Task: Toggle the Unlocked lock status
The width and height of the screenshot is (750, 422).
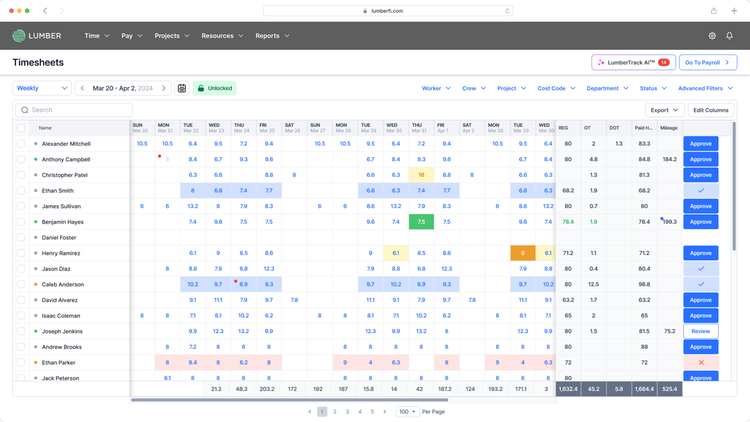Action: point(215,88)
